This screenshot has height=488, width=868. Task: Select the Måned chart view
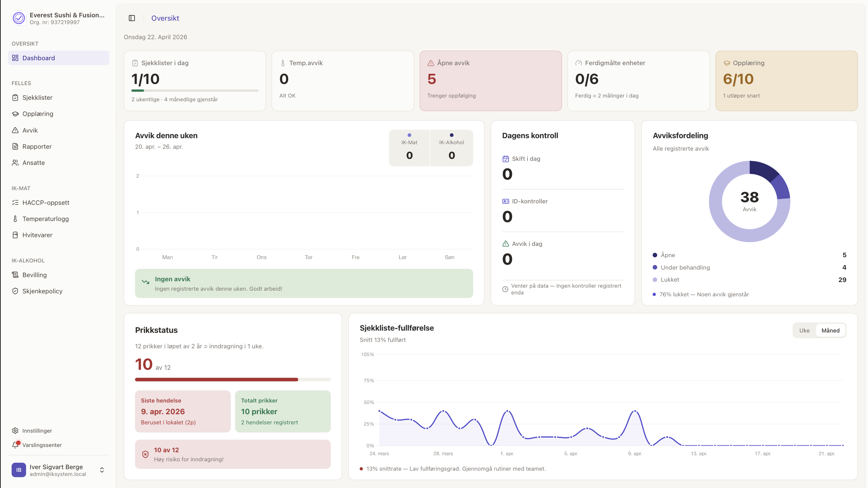click(x=830, y=330)
